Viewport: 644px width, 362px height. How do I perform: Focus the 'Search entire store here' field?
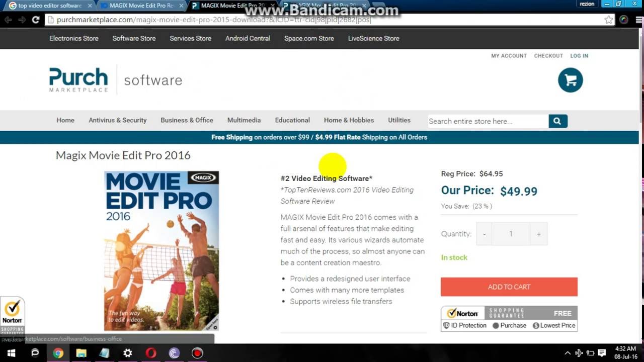pyautogui.click(x=488, y=121)
